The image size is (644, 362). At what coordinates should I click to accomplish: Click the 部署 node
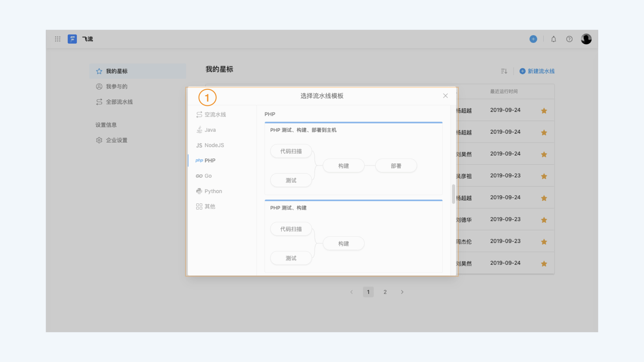coord(396,166)
